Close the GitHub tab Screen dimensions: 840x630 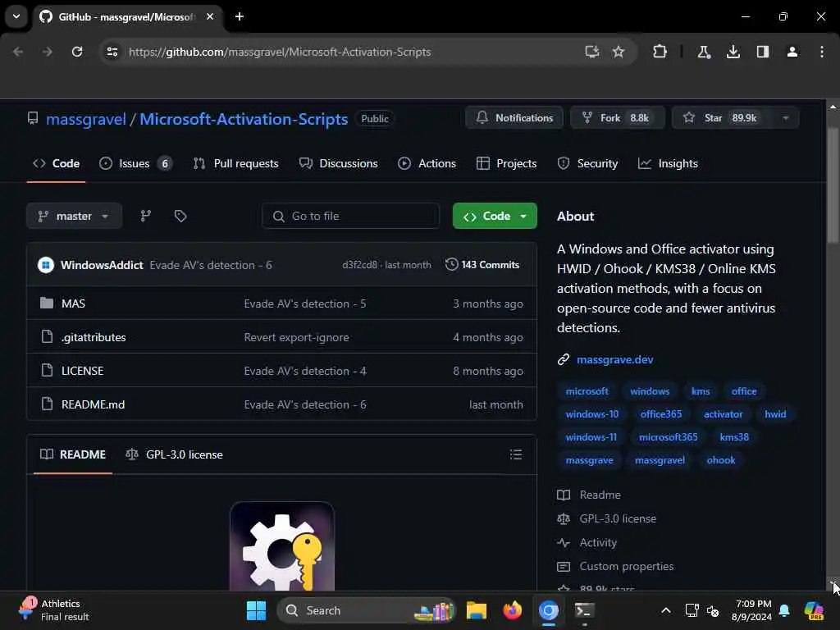pyautogui.click(x=210, y=16)
